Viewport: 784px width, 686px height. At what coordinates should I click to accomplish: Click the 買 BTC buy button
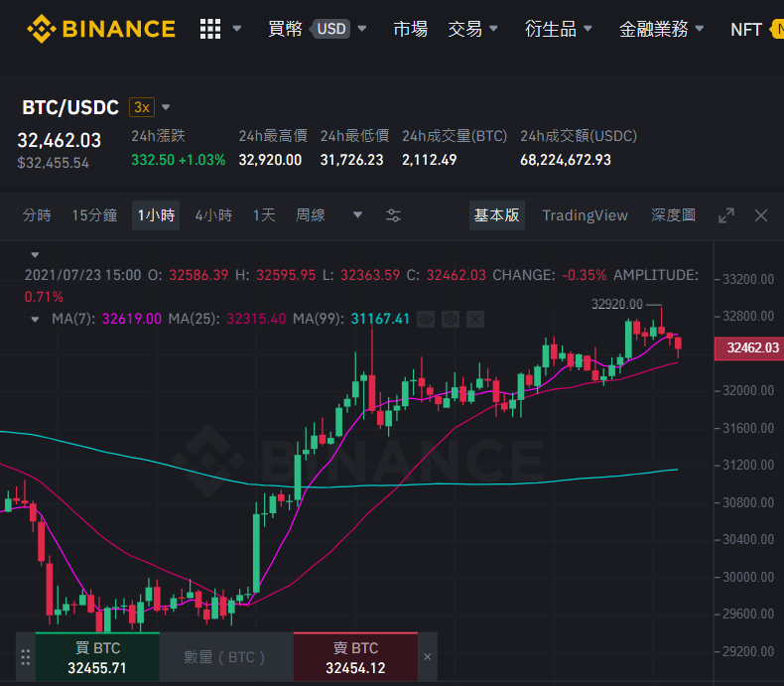point(97,657)
